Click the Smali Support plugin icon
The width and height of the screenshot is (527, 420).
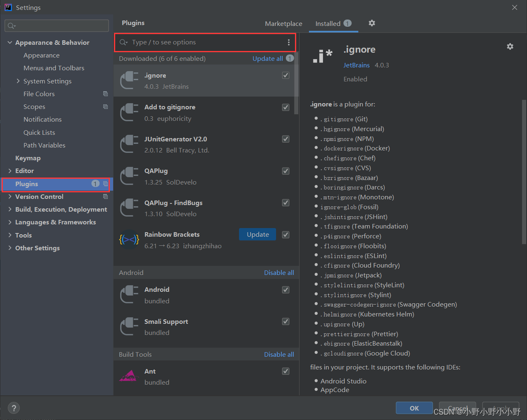[129, 326]
